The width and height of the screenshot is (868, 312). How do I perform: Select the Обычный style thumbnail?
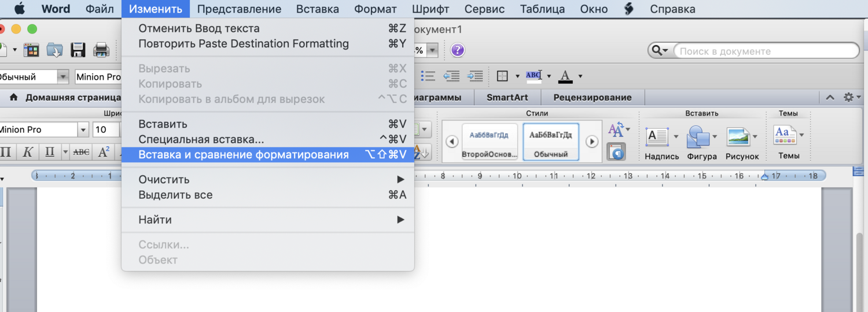551,142
